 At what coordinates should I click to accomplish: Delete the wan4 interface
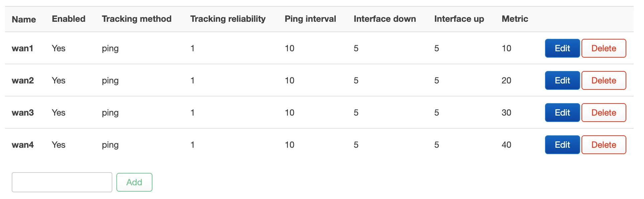click(603, 145)
